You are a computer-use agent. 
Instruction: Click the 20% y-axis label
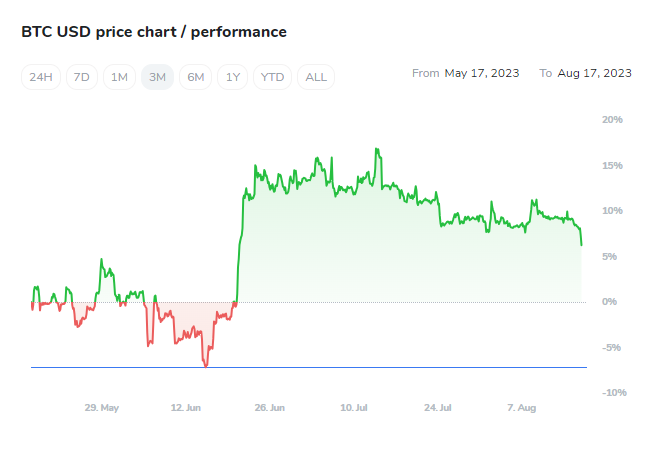click(x=612, y=120)
